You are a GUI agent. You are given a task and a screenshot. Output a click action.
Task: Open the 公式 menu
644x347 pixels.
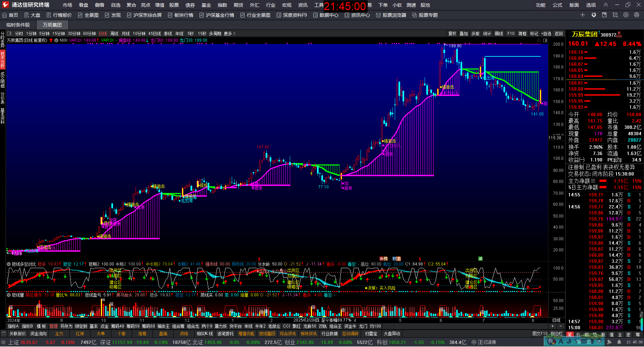pyautogui.click(x=557, y=5)
